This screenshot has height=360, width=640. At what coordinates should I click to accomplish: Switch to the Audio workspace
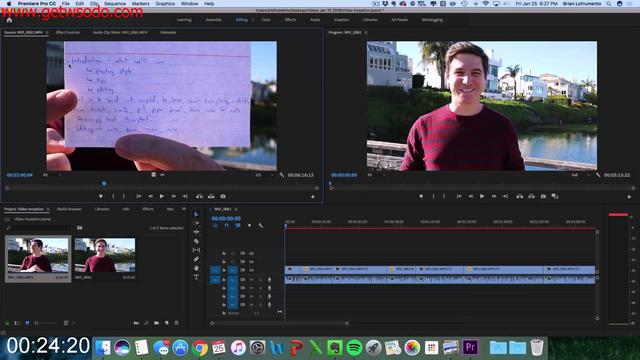point(315,20)
